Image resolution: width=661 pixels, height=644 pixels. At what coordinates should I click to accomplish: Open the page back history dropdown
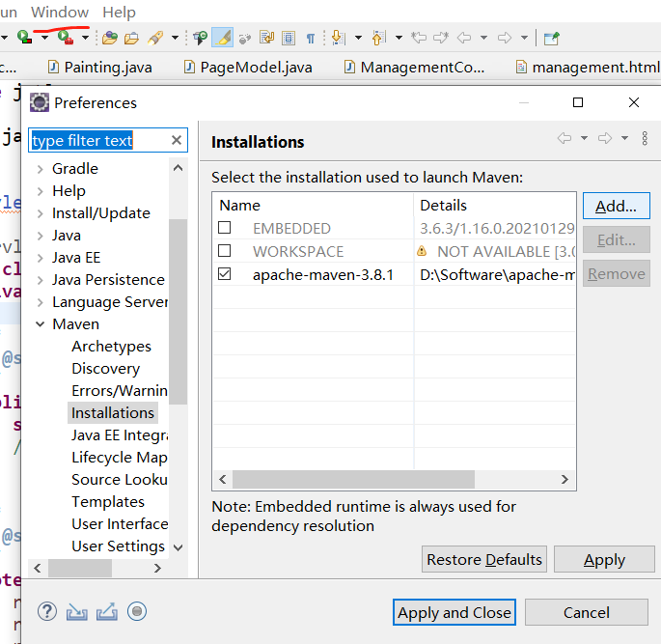pyautogui.click(x=584, y=138)
